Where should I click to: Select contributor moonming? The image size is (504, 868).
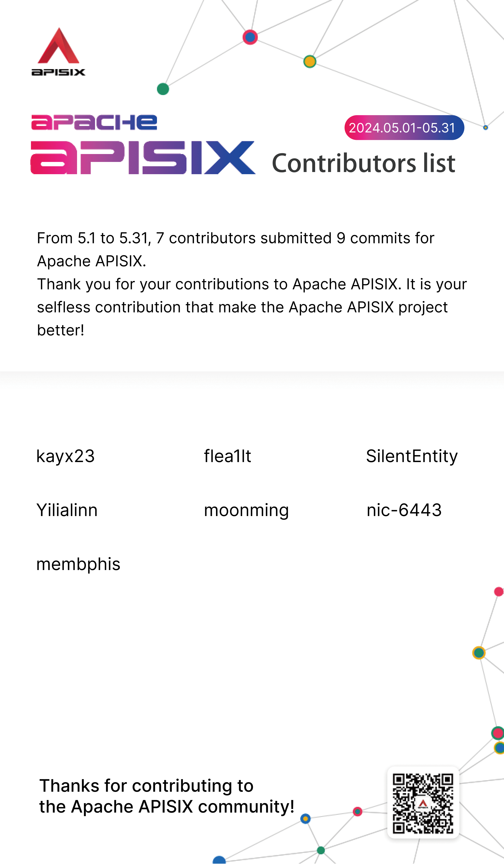[246, 510]
